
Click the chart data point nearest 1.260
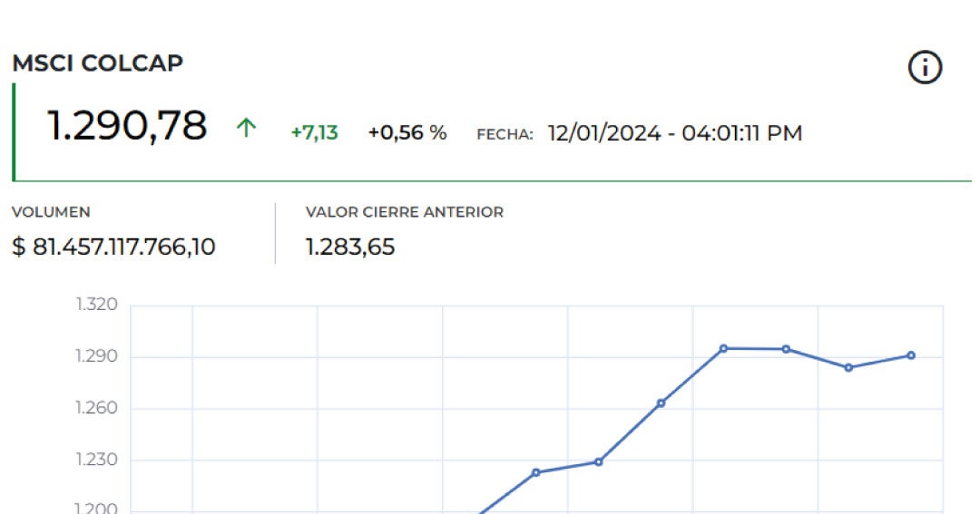pyautogui.click(x=661, y=402)
